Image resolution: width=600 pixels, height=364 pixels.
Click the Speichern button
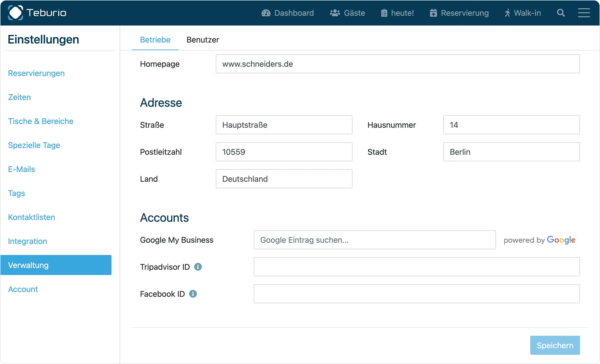pos(555,345)
